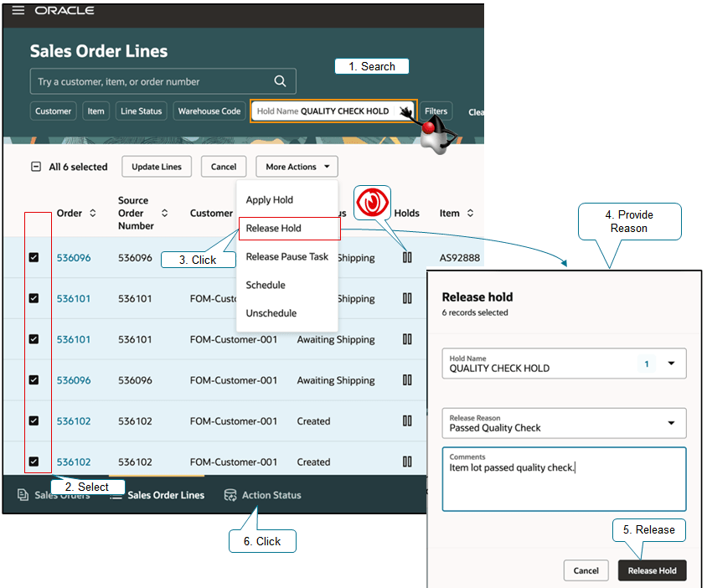This screenshot has height=588, width=707.
Task: Click hold icon in first 536101 row
Action: point(407,298)
